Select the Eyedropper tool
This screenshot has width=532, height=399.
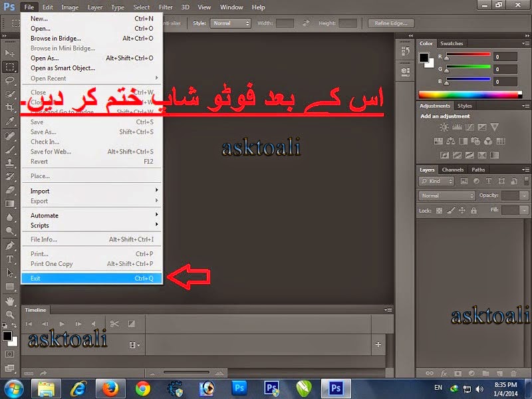(x=10, y=121)
